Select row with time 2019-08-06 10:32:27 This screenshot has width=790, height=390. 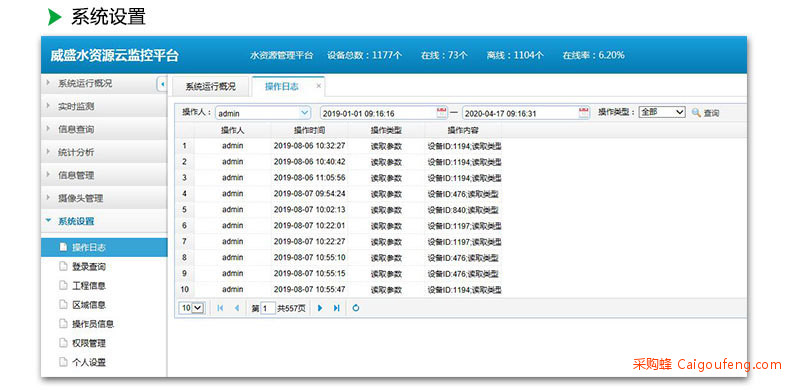tap(339, 146)
